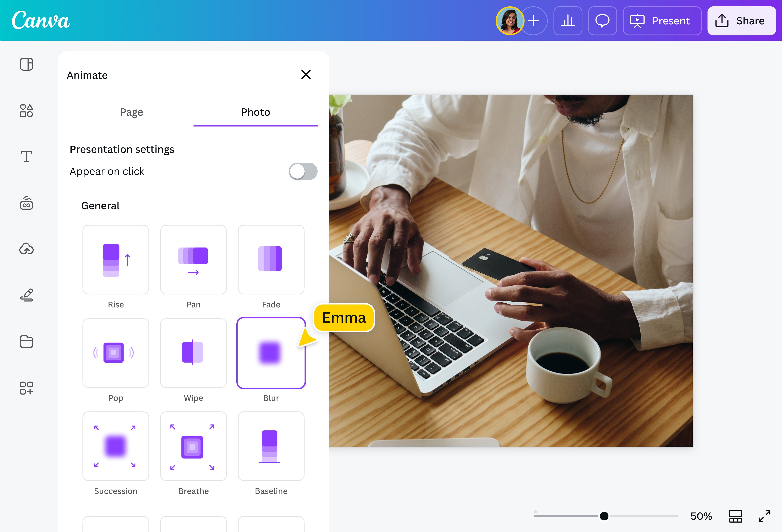The height and width of the screenshot is (532, 782).
Task: Open the Elements shapes sidebar icon
Action: tap(26, 110)
